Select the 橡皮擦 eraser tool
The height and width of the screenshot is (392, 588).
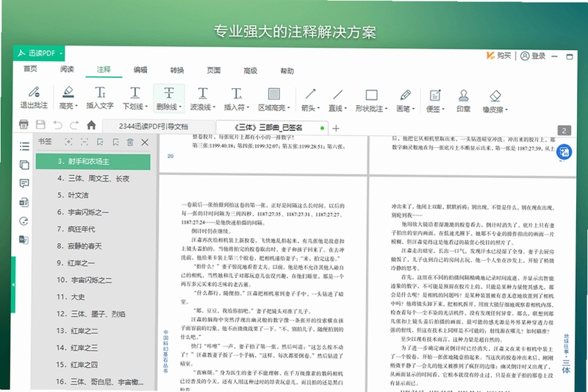(495, 102)
